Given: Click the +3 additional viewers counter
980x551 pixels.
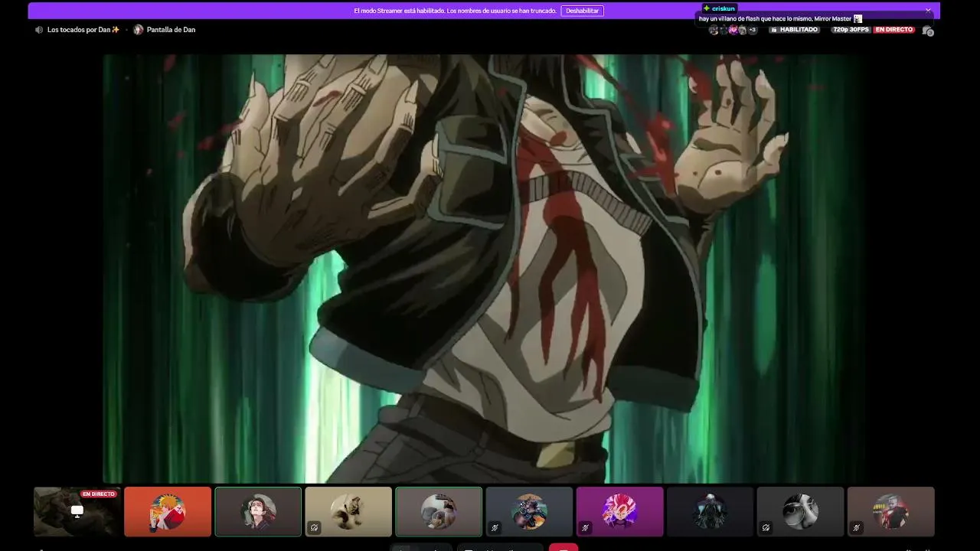Looking at the screenshot, I should (x=752, y=30).
